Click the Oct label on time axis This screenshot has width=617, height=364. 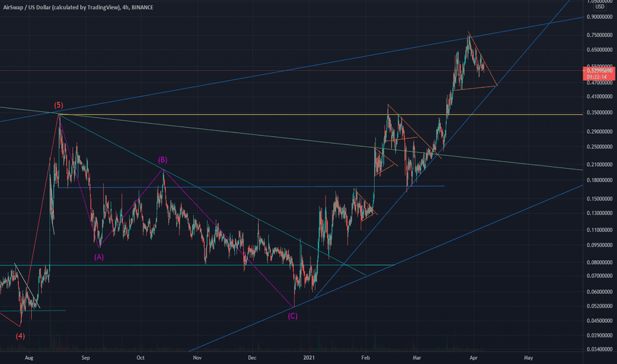coord(140,357)
